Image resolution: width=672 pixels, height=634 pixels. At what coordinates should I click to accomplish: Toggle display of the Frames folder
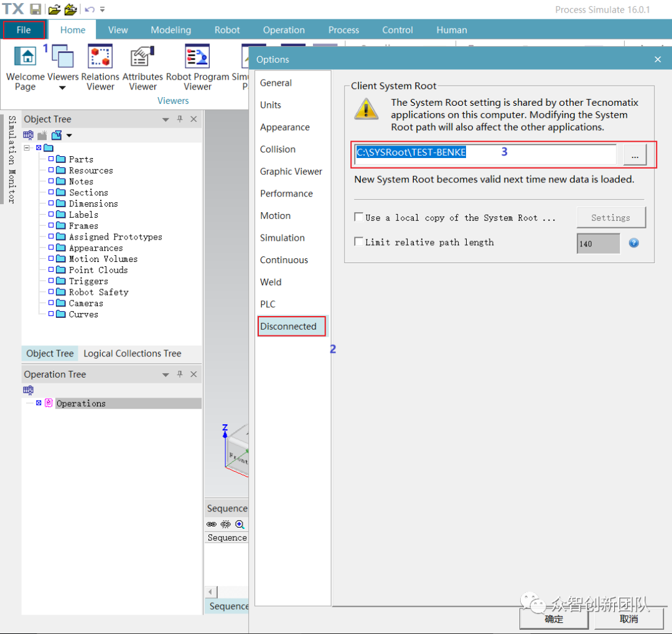[x=51, y=225]
